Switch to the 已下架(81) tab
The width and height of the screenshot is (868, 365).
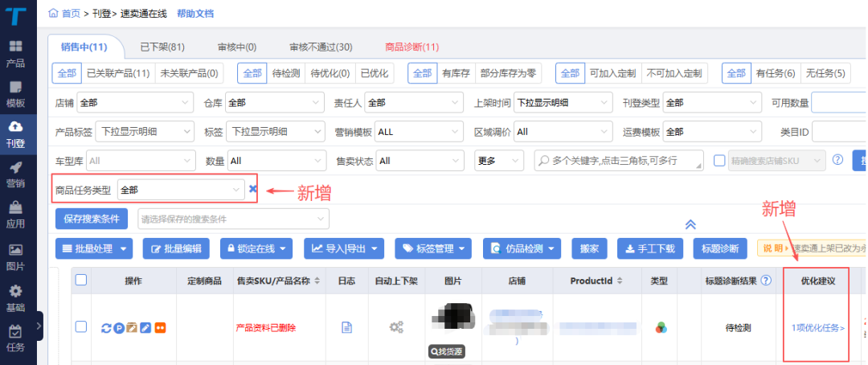click(162, 47)
